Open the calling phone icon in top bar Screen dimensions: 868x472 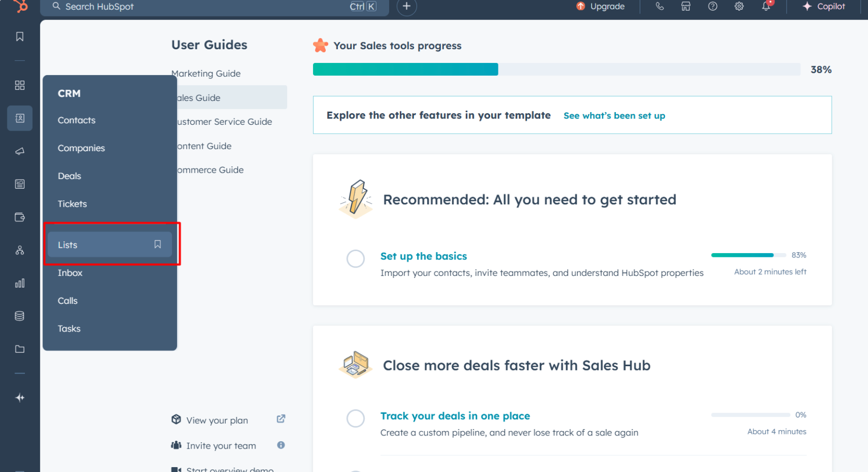[x=659, y=6]
